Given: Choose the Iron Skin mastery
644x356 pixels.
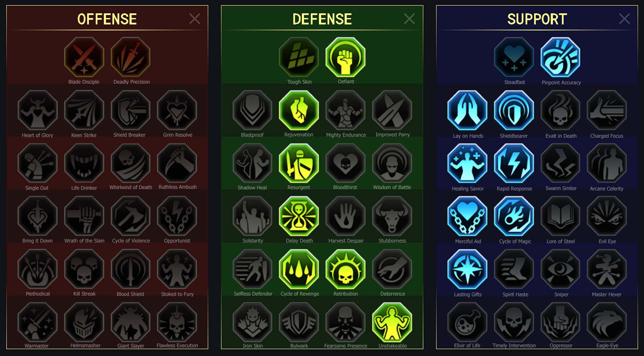Looking at the screenshot, I should [x=253, y=322].
